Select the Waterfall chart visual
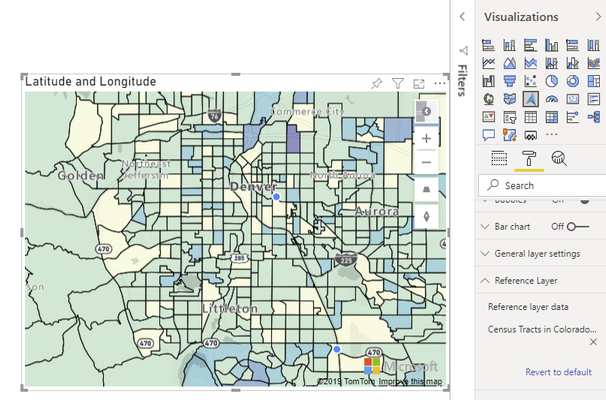606x400 pixels. click(x=489, y=81)
